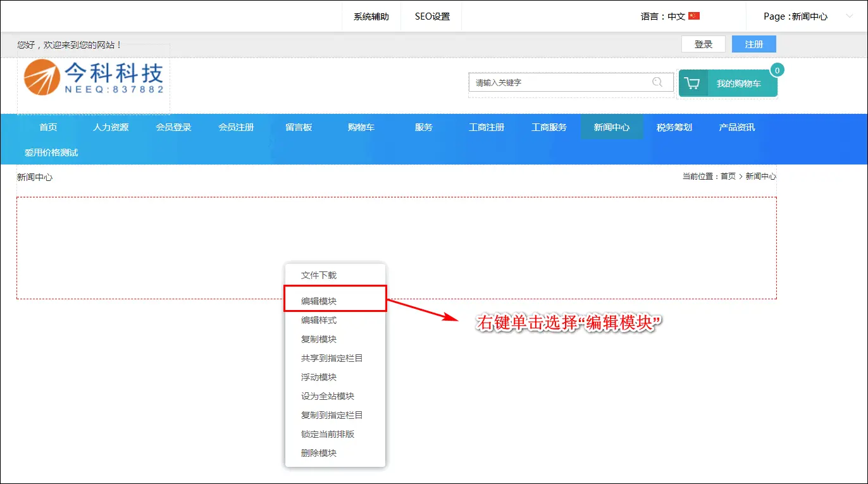Click the keyword search input field

pyautogui.click(x=560, y=82)
